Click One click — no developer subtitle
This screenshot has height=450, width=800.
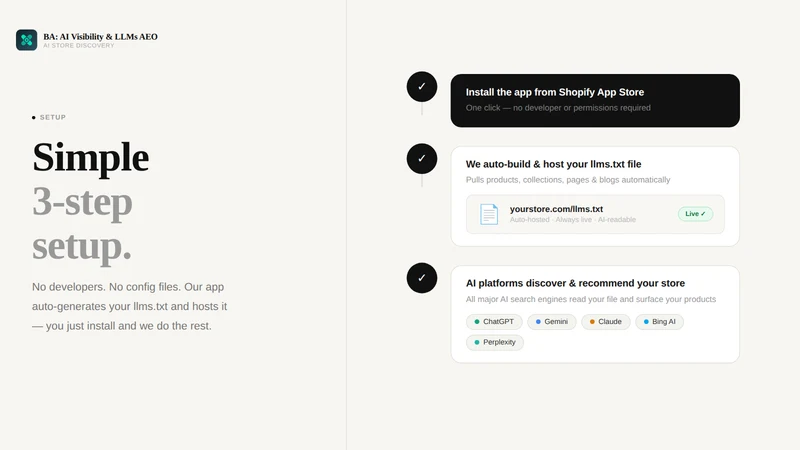tap(558, 108)
